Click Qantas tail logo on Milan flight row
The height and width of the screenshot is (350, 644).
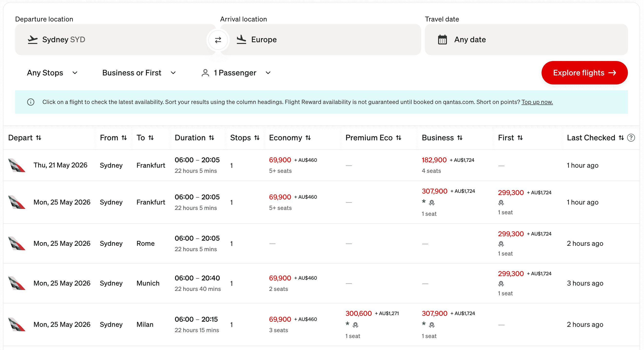tap(17, 324)
